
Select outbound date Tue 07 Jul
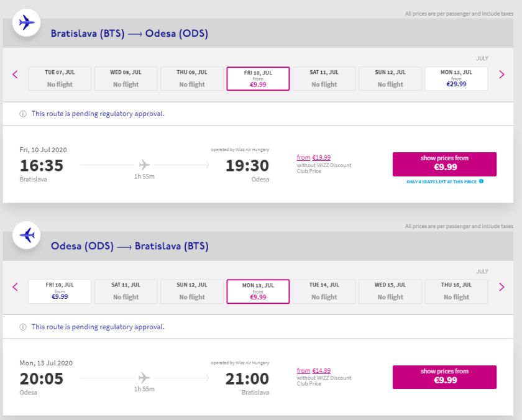(x=60, y=79)
